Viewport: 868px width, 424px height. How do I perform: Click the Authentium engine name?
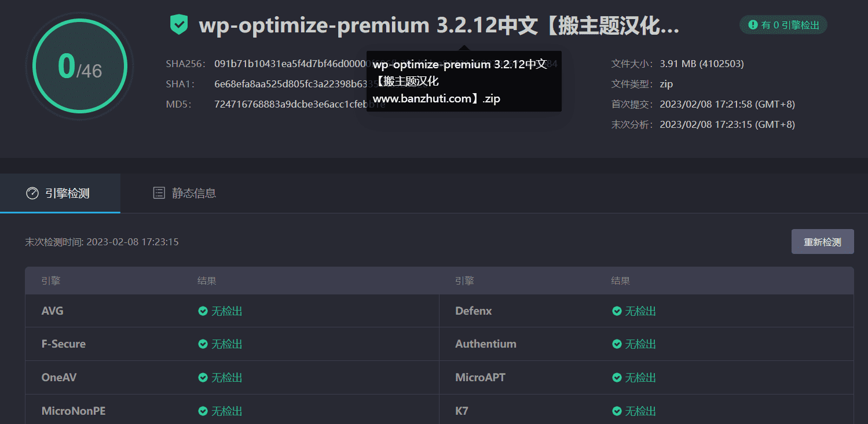point(486,344)
